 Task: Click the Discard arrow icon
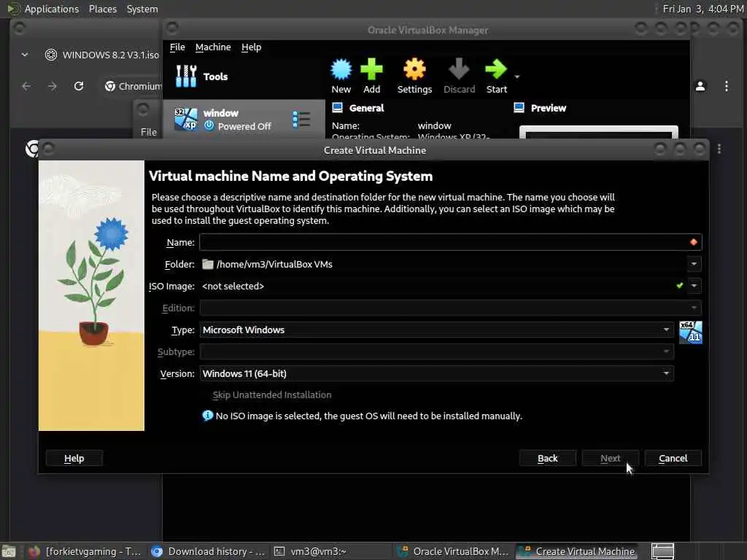(459, 69)
